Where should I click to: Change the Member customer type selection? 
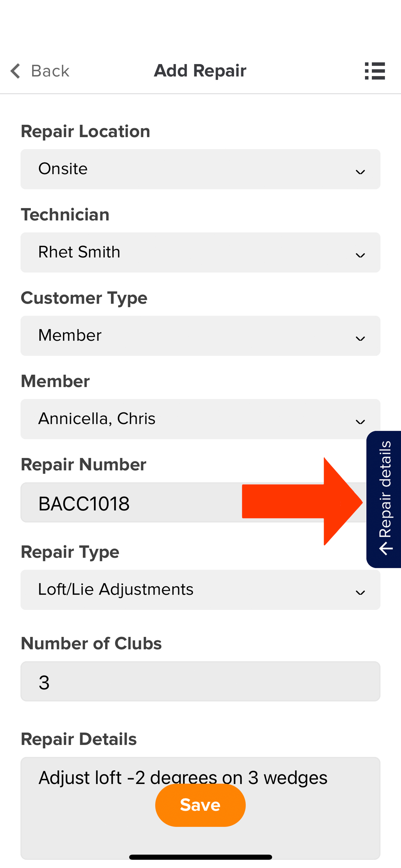(x=200, y=336)
